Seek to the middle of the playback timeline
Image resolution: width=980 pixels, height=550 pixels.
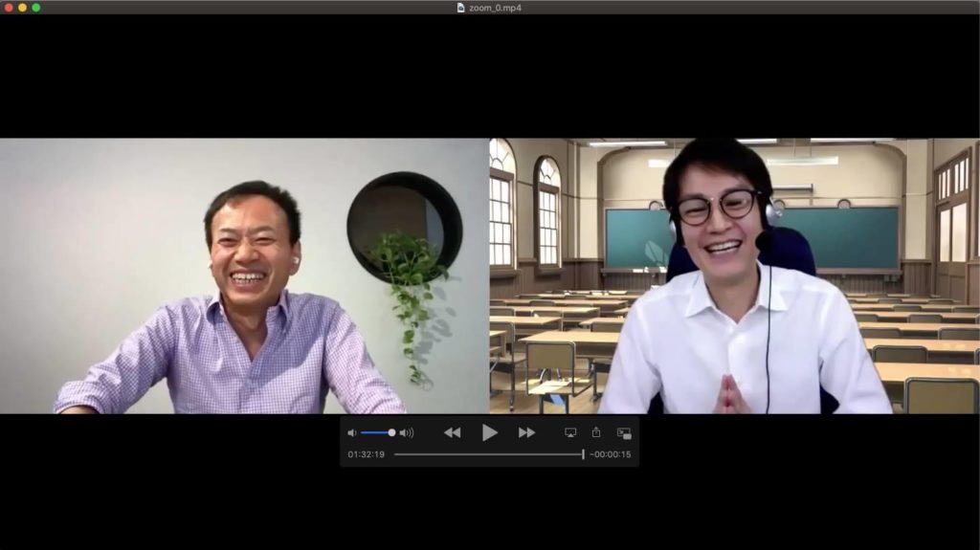click(x=489, y=454)
